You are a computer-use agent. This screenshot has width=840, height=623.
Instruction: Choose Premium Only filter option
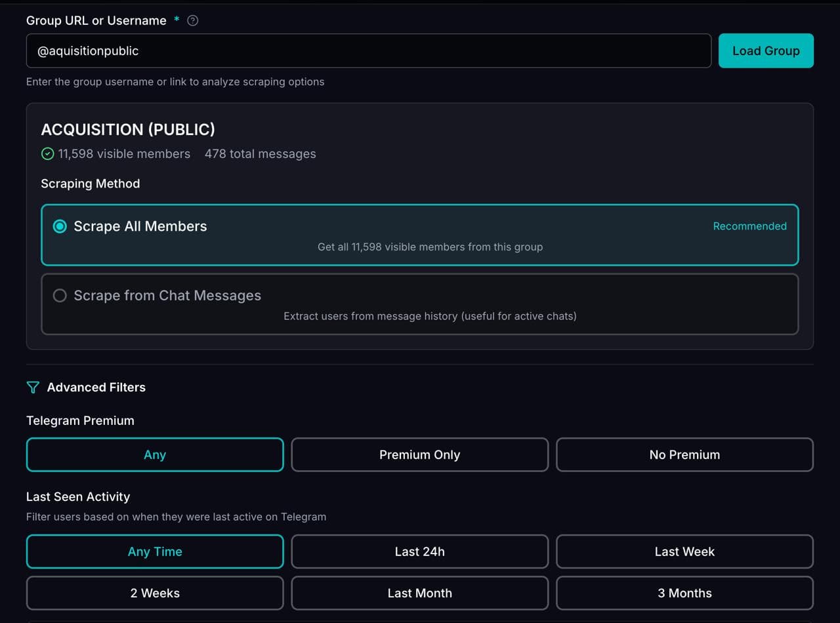pyautogui.click(x=420, y=454)
